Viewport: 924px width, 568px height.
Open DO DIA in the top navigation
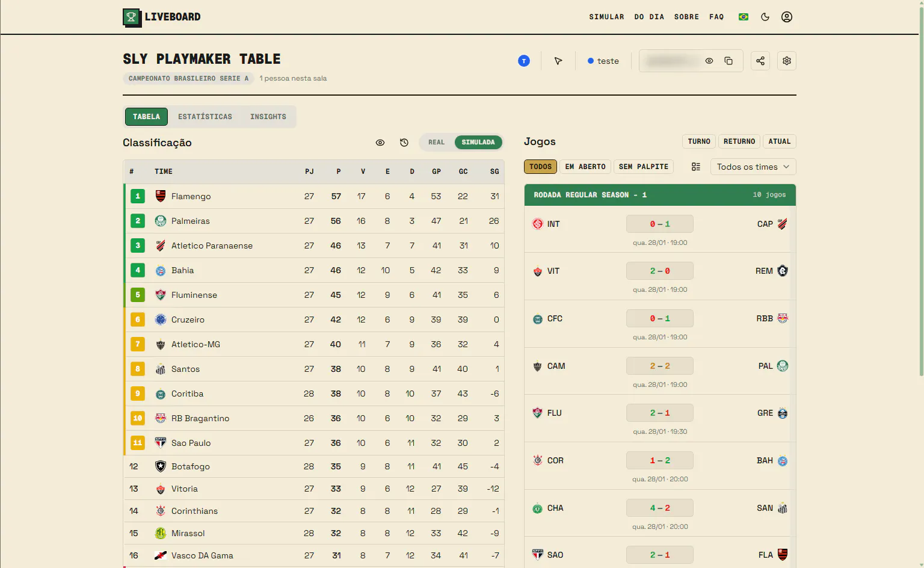(649, 17)
